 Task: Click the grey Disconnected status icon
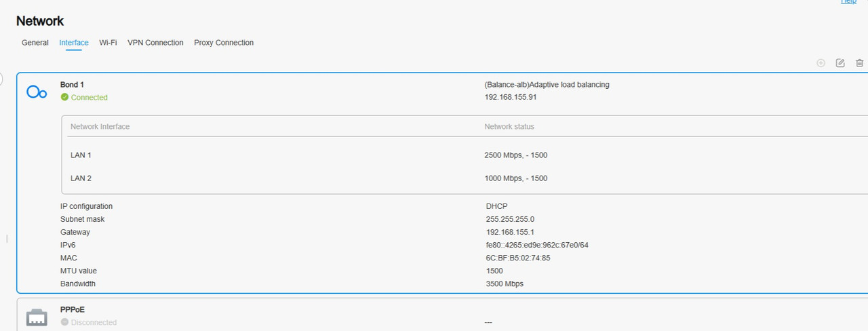(64, 322)
